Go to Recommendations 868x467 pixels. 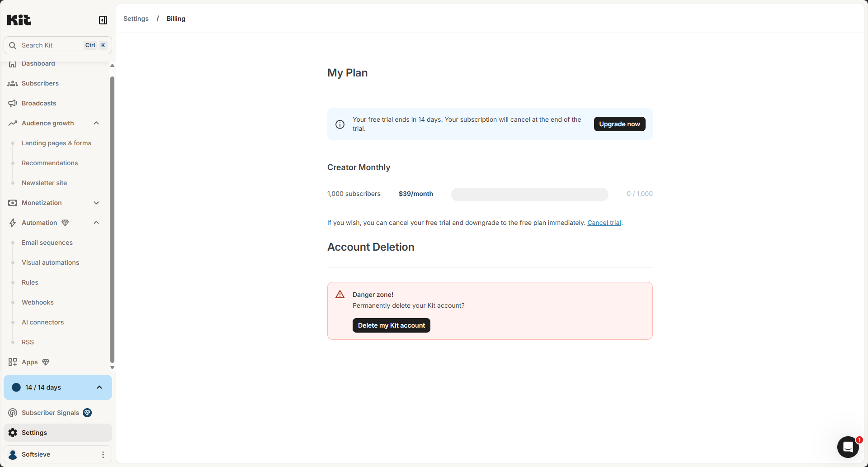point(50,163)
